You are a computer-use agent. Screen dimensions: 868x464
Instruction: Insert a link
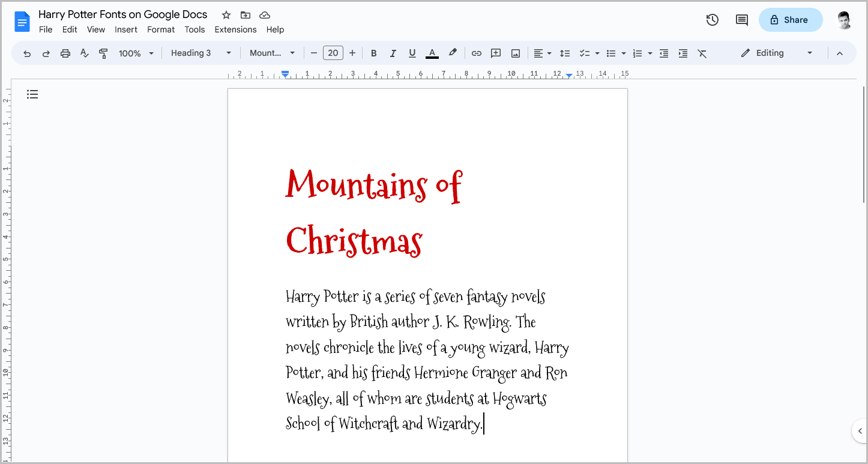476,53
